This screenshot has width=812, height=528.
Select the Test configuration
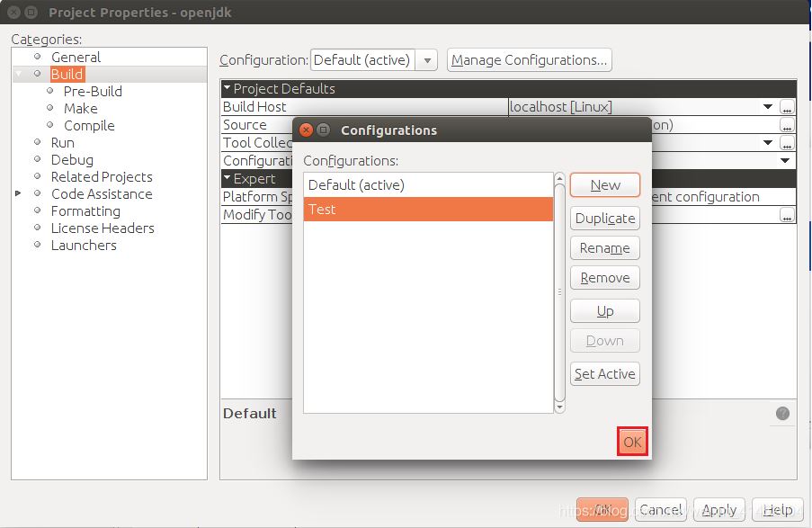[428, 210]
